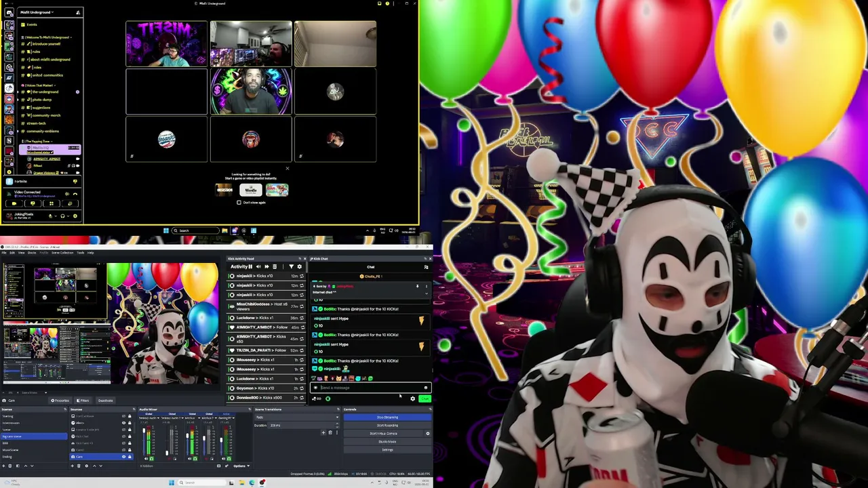
Task: Replay the MissChibiGoddess host alert
Action: tap(302, 306)
